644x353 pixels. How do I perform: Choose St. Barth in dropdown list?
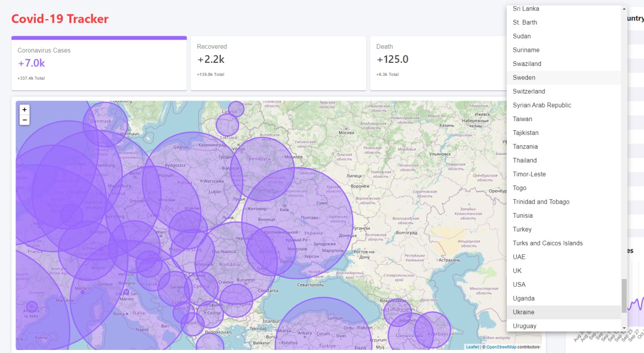tap(563, 22)
